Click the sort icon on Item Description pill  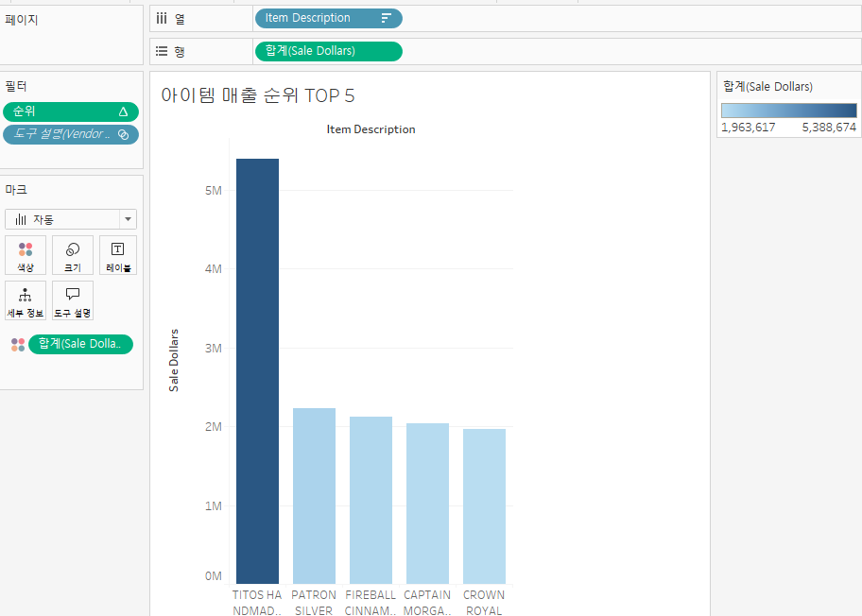[386, 18]
